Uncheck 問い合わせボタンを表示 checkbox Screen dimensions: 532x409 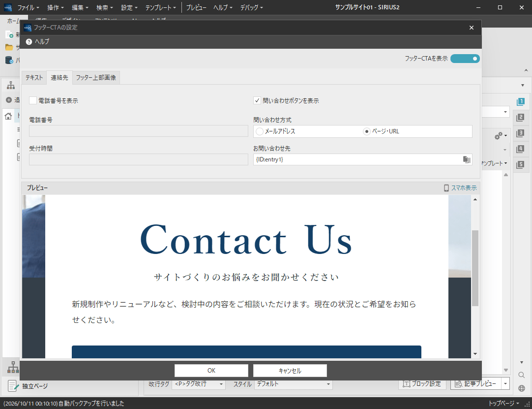(257, 100)
